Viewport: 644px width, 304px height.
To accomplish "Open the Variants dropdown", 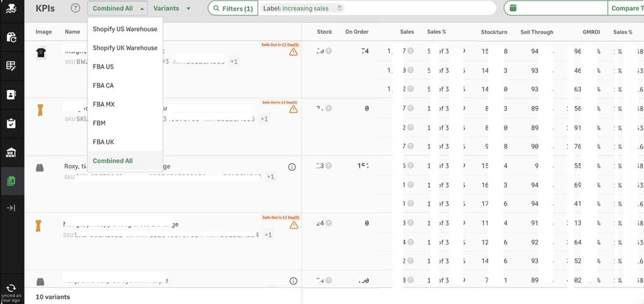I will [x=172, y=8].
